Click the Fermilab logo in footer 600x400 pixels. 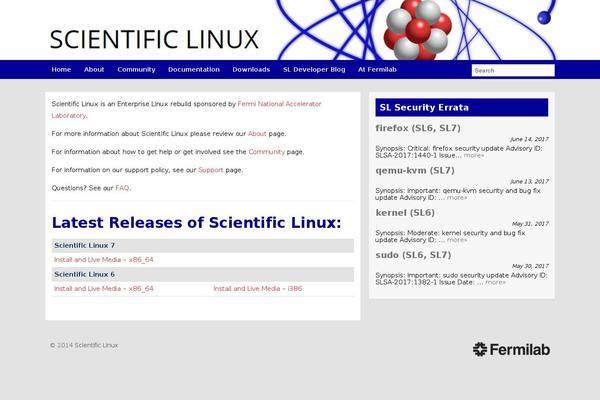pyautogui.click(x=511, y=349)
